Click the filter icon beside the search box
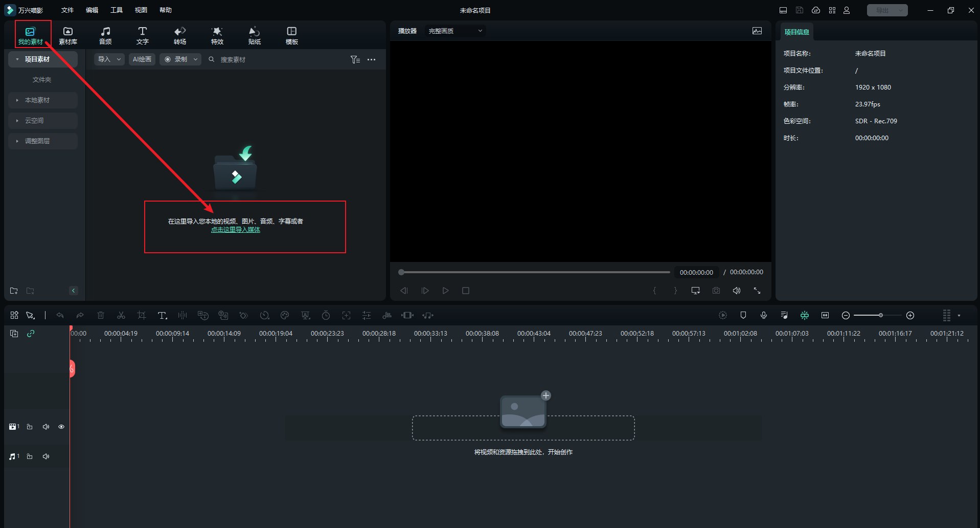This screenshot has height=528, width=980. (355, 60)
